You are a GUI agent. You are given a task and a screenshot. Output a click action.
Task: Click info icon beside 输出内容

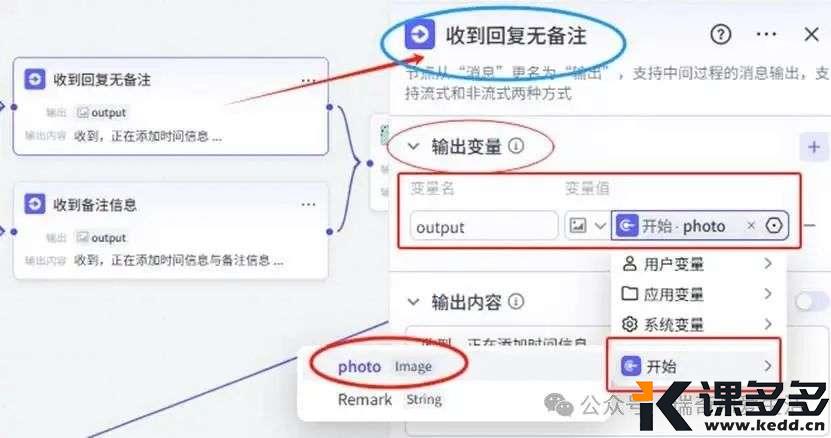(516, 302)
